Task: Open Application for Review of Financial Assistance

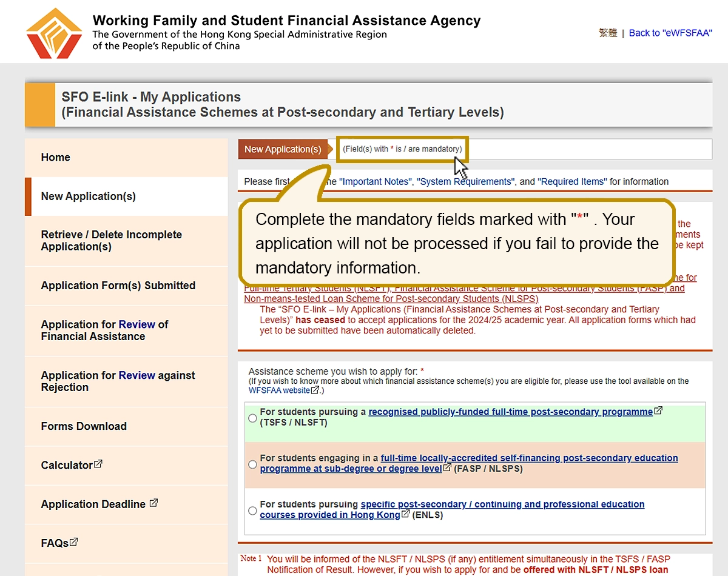Action: click(126, 330)
